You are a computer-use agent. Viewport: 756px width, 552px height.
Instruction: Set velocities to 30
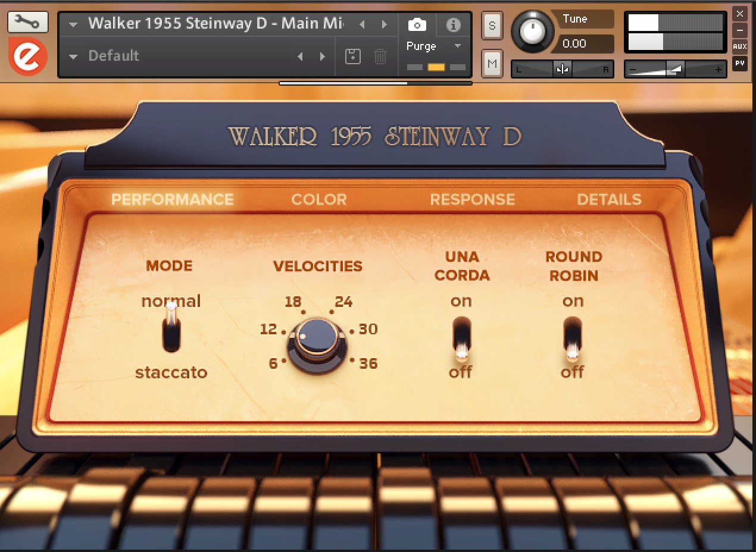368,329
